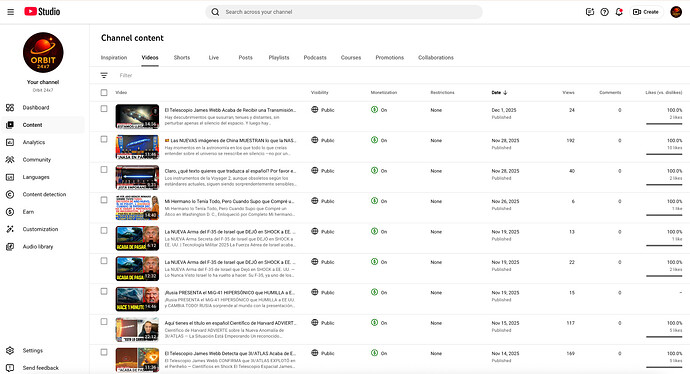Switch to the Posts tab
690x374 pixels.
click(246, 58)
